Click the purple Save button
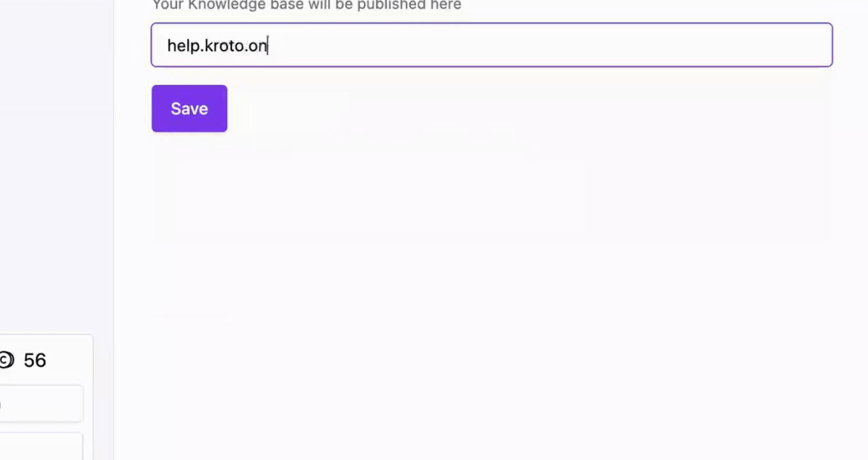This screenshot has width=868, height=460. coord(189,109)
